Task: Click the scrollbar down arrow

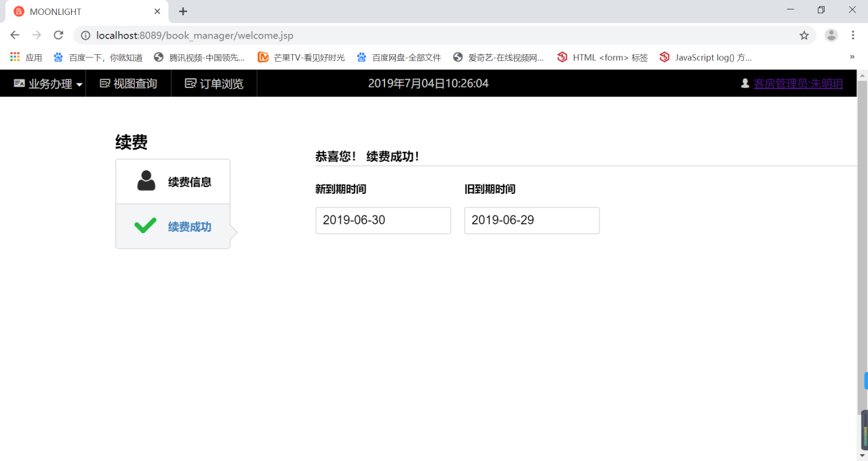Action: 863,456
